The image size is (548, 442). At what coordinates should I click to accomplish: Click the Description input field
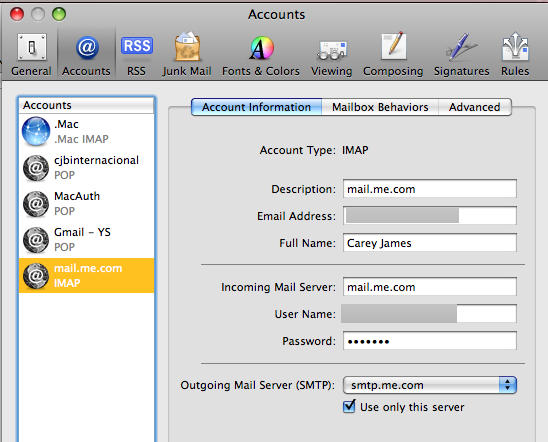[430, 189]
